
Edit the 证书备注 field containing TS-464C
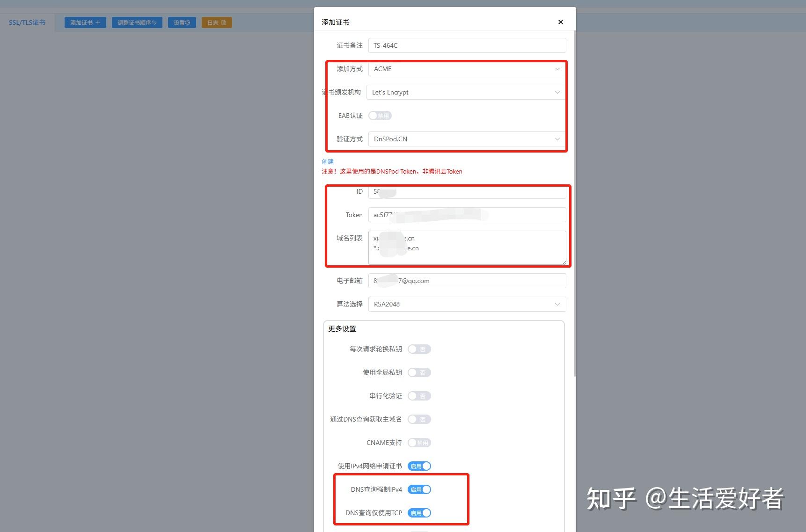click(x=466, y=45)
